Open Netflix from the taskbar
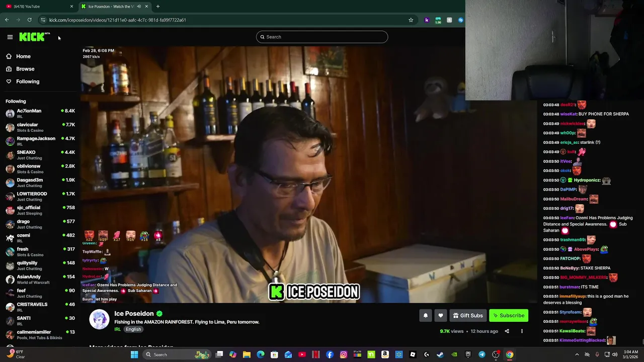This screenshot has height=362, width=644. click(x=316, y=354)
